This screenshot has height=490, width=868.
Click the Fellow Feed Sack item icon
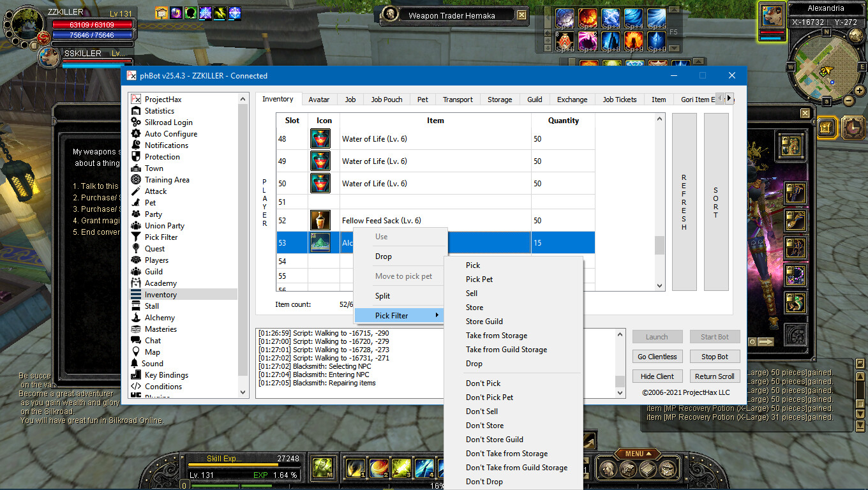(x=320, y=221)
